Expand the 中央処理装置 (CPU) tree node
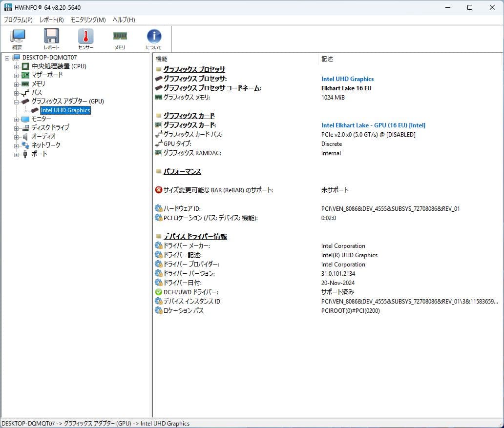This screenshot has height=428, width=504. pyautogui.click(x=17, y=66)
